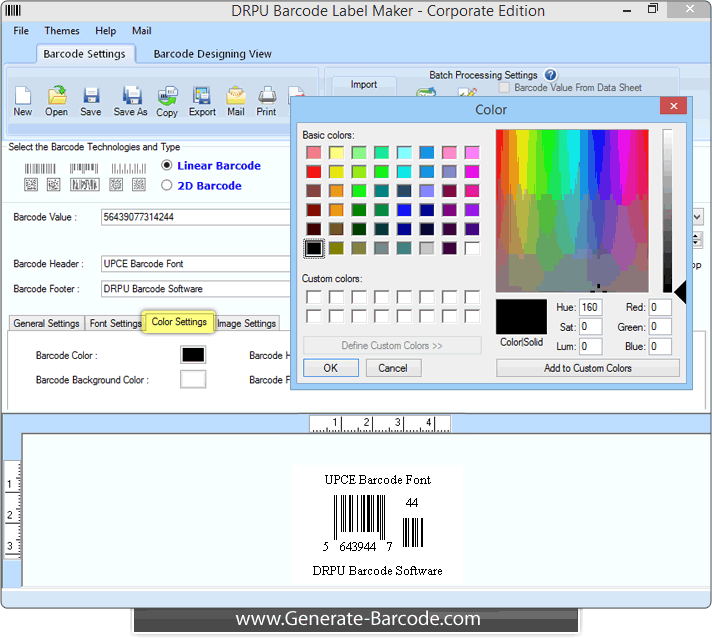Select the fourth 2D barcode type icon
The width and height of the screenshot is (712, 638).
[x=116, y=184]
